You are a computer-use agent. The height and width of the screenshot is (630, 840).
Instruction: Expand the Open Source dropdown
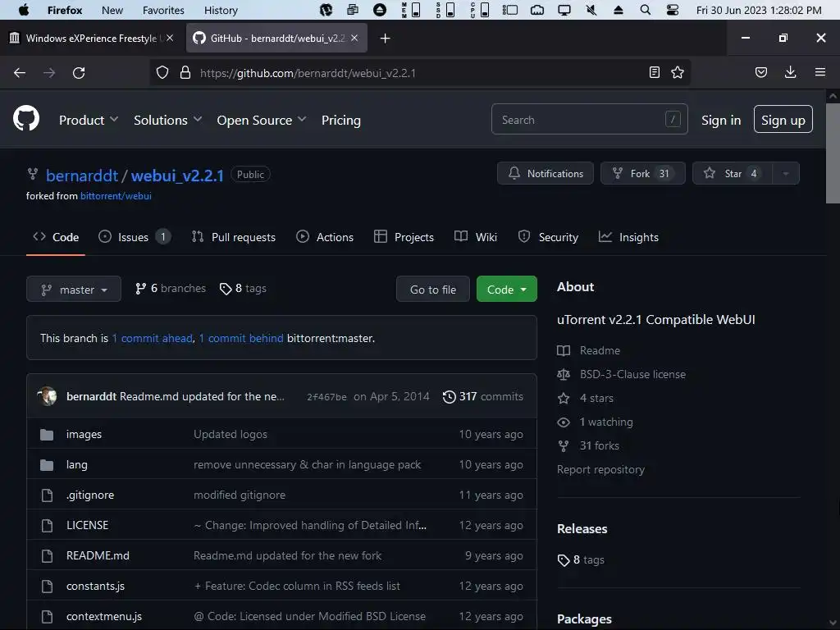point(262,120)
